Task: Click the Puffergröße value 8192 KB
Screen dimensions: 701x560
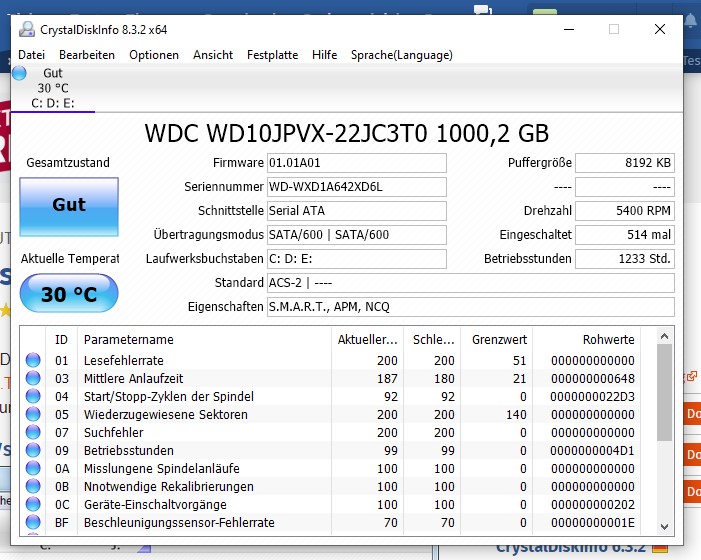Action: pyautogui.click(x=625, y=163)
